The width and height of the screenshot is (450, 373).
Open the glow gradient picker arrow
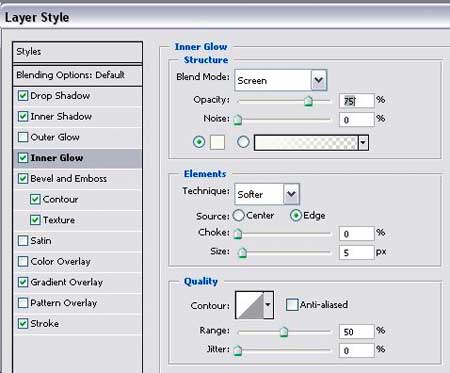point(363,143)
